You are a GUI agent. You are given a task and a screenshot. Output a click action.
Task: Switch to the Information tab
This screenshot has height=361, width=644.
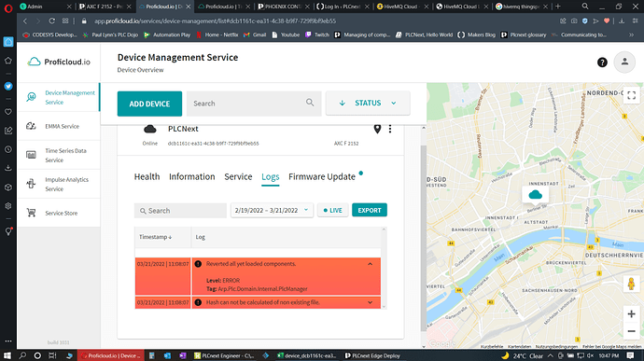pos(192,176)
